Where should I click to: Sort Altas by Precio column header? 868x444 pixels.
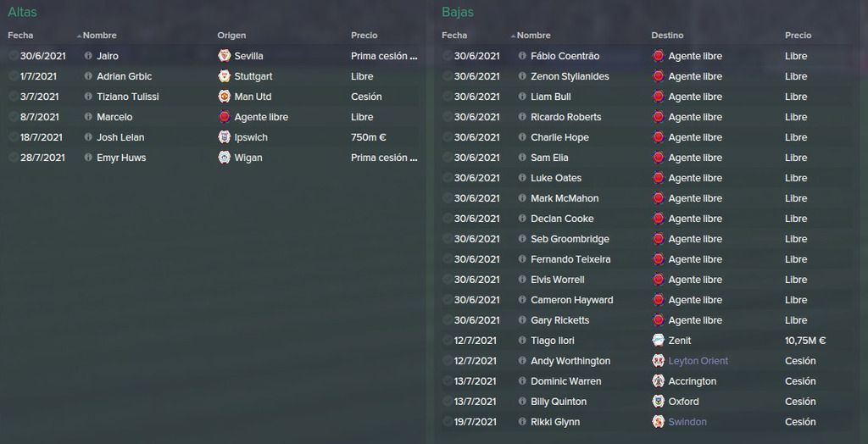(x=364, y=36)
